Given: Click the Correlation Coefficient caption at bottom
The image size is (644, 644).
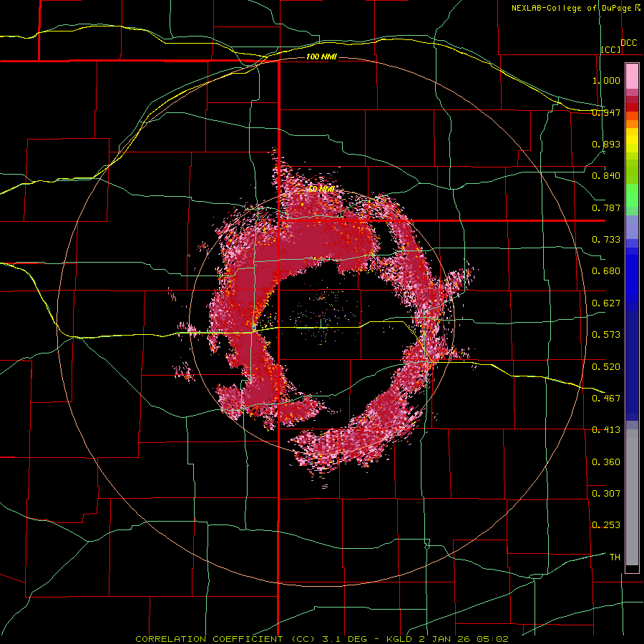Looking at the screenshot, I should (x=322, y=639).
